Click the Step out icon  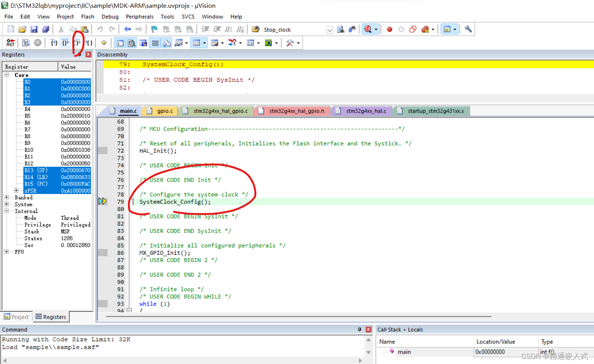77,43
